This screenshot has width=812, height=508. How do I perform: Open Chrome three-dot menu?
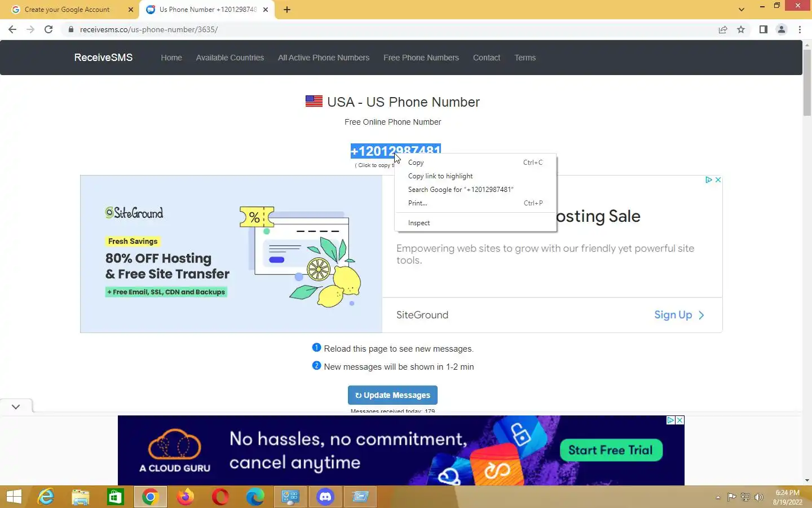[800, 29]
